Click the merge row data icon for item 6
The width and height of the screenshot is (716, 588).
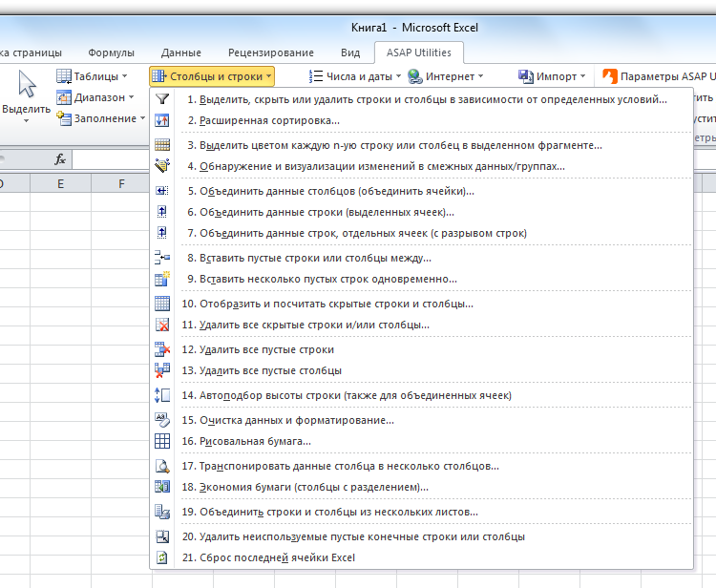pos(162,212)
